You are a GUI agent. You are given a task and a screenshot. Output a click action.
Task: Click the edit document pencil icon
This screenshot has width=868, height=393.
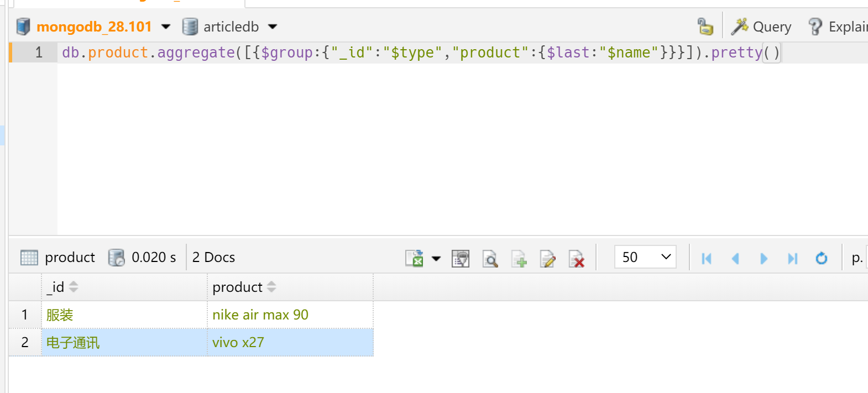[x=547, y=258]
